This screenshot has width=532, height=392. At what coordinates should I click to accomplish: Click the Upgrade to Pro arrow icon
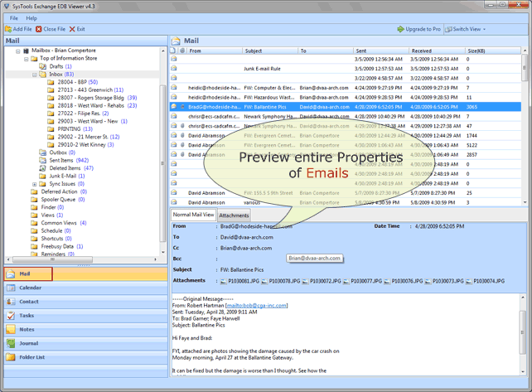tap(401, 29)
